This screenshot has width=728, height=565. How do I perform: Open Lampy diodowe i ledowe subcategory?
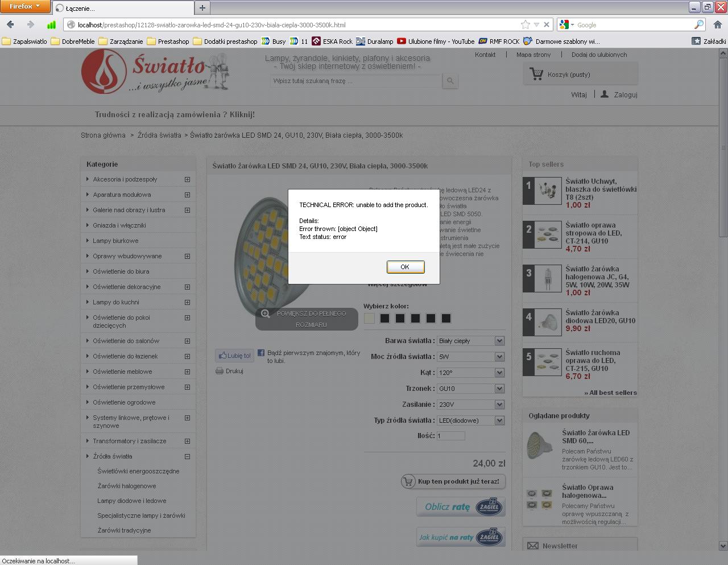[x=132, y=501]
